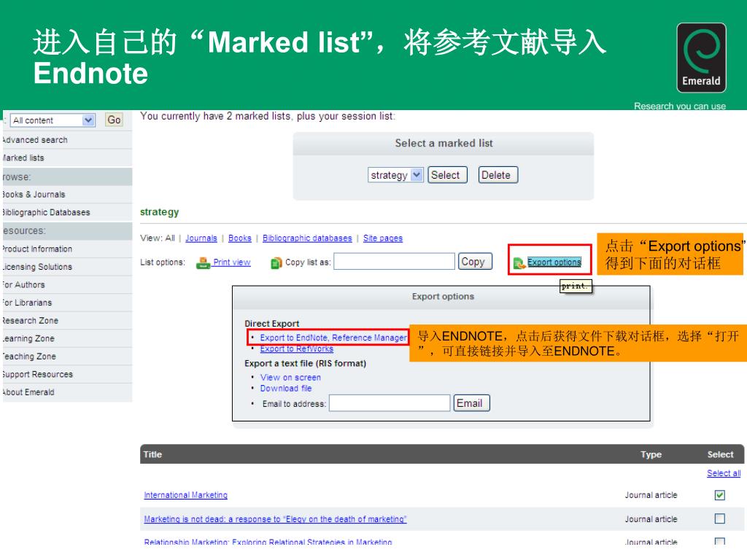
Task: Click the Copy list clipboard icon
Action: tap(276, 262)
